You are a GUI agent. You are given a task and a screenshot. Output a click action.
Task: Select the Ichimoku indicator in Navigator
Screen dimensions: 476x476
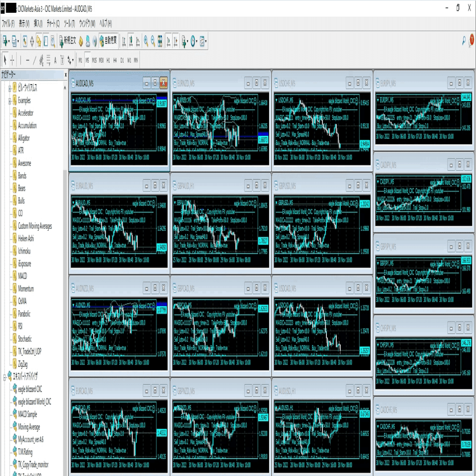point(24,251)
